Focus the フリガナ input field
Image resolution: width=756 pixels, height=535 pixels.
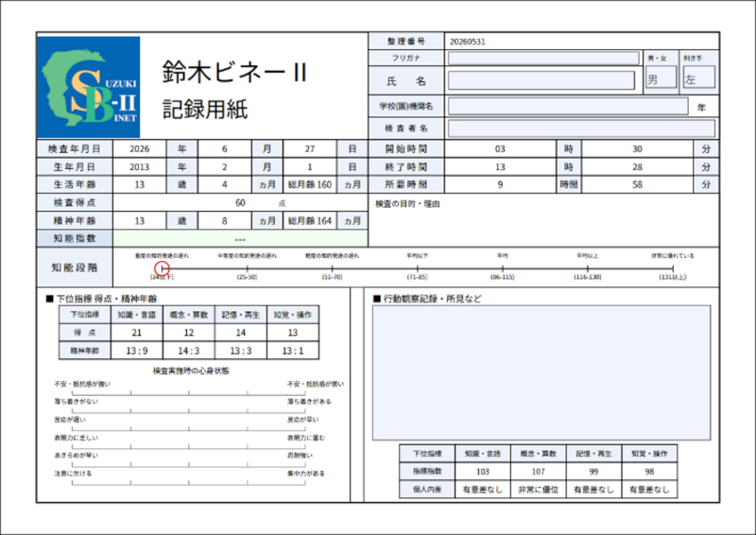coord(543,59)
